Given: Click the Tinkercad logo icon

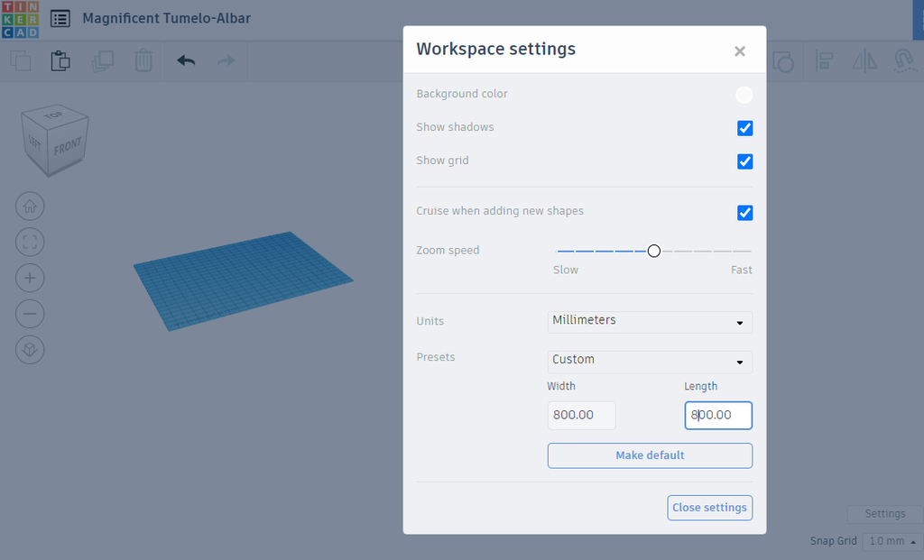Looking at the screenshot, I should point(20,20).
